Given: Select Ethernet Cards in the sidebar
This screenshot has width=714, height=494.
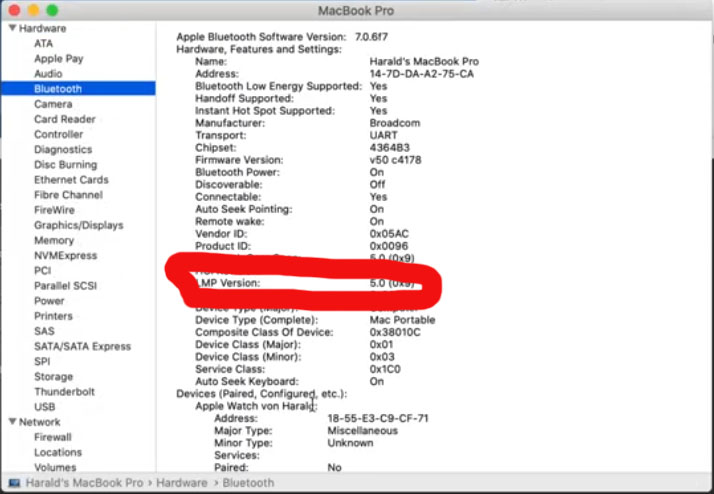Looking at the screenshot, I should click(71, 180).
